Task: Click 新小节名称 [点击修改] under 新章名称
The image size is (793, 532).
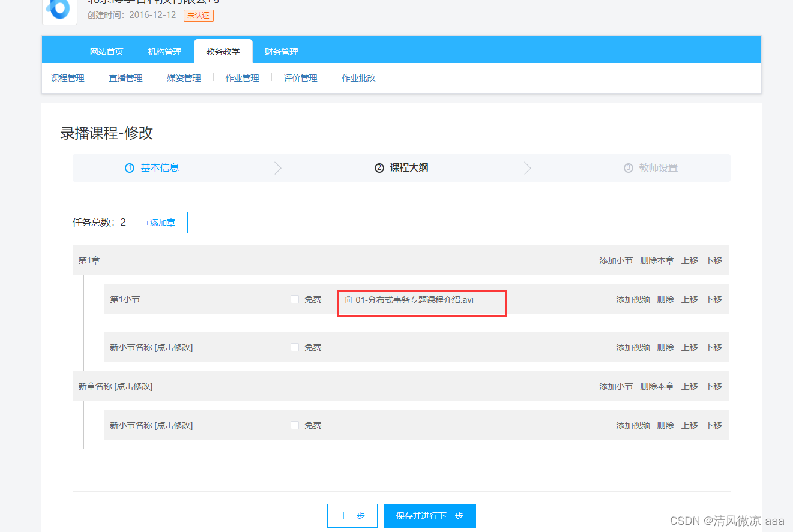Action: point(151,425)
